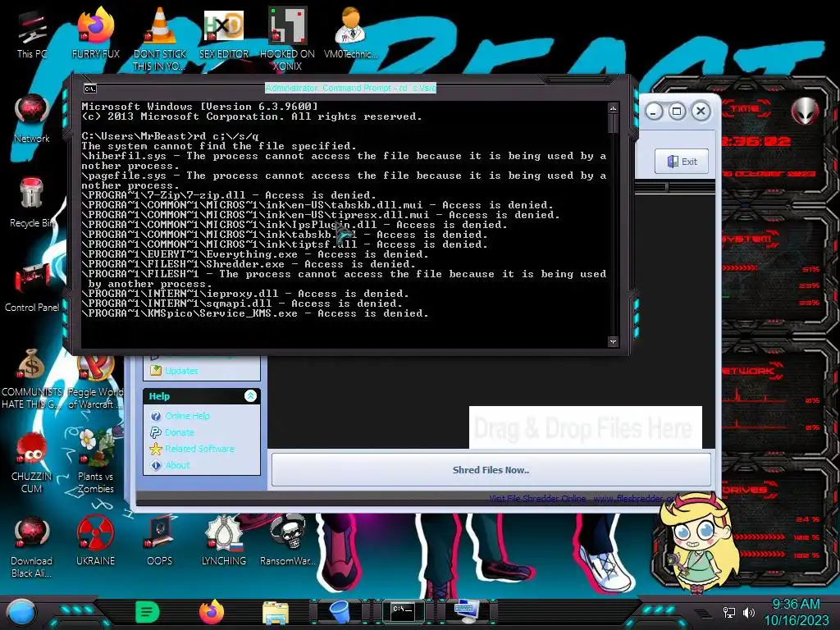Open Firefox from the taskbar
Viewport: 840px width, 630px height.
click(212, 612)
